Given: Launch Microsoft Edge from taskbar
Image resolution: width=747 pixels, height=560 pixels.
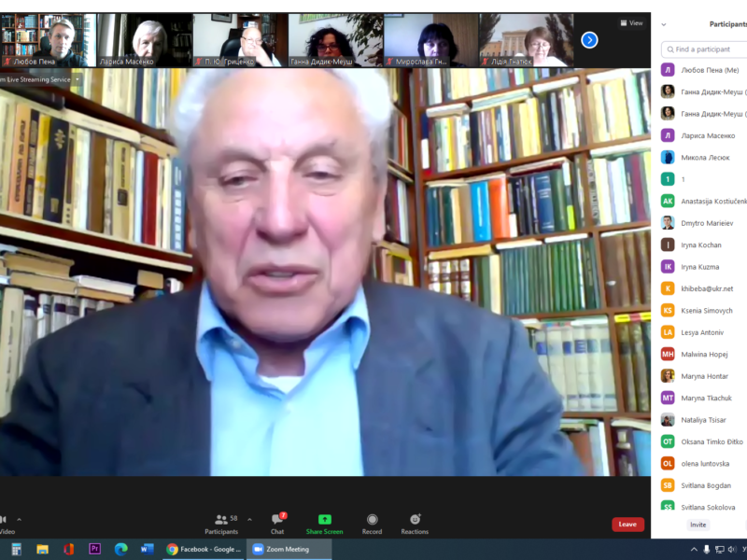Looking at the screenshot, I should 120,550.
